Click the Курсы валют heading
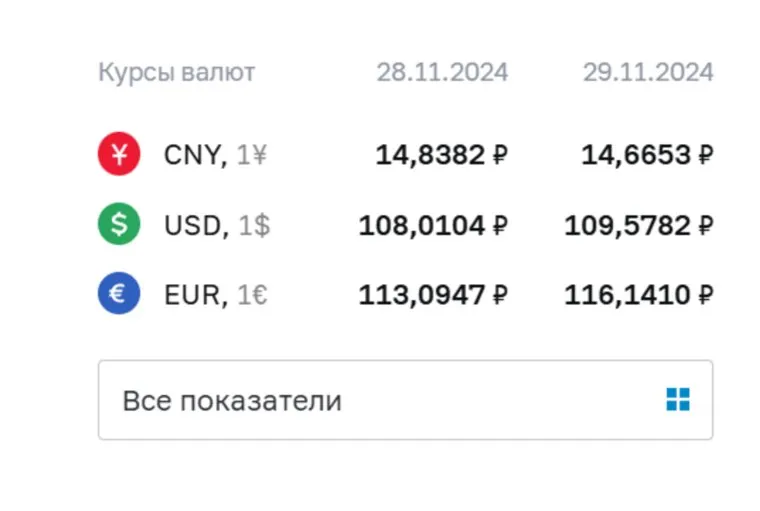760x511 pixels. click(176, 72)
